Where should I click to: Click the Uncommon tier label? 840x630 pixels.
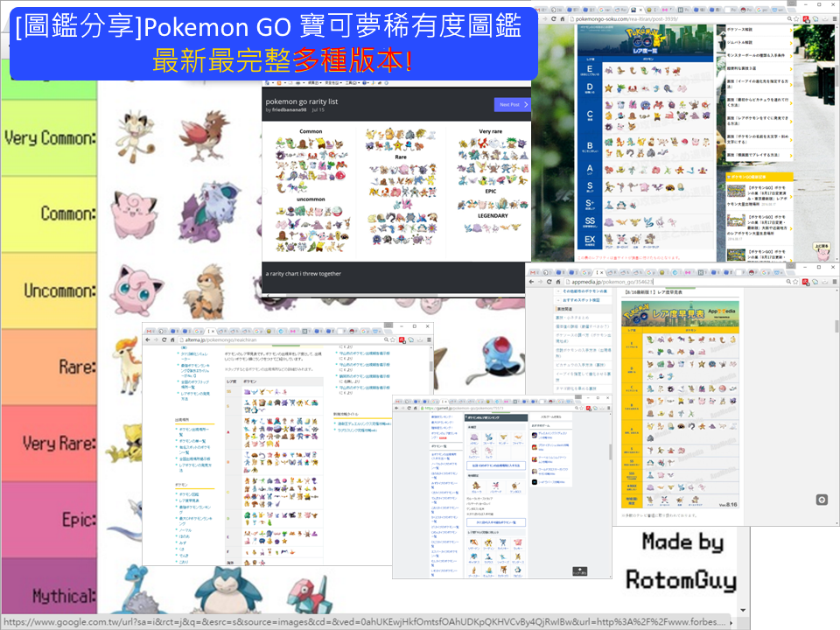click(x=59, y=290)
